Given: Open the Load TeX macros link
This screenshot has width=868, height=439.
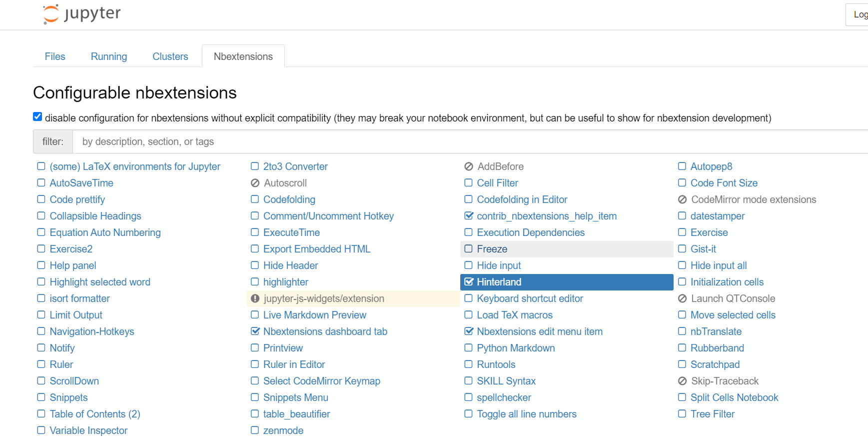Looking at the screenshot, I should tap(515, 315).
